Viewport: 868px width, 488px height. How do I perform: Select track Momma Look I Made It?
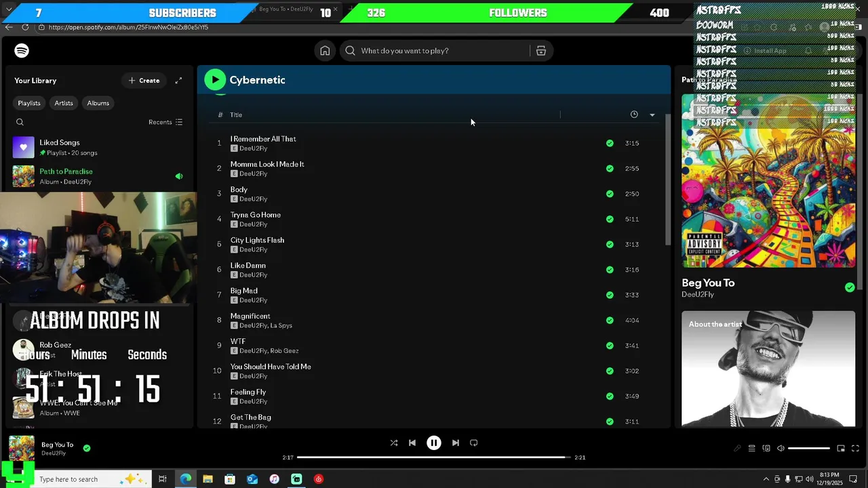[267, 164]
